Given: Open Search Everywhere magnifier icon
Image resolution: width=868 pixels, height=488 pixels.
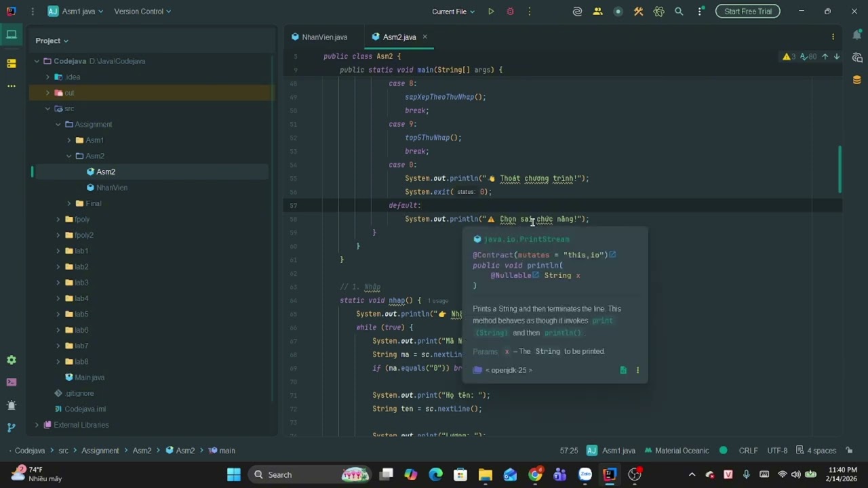Looking at the screenshot, I should (x=679, y=12).
